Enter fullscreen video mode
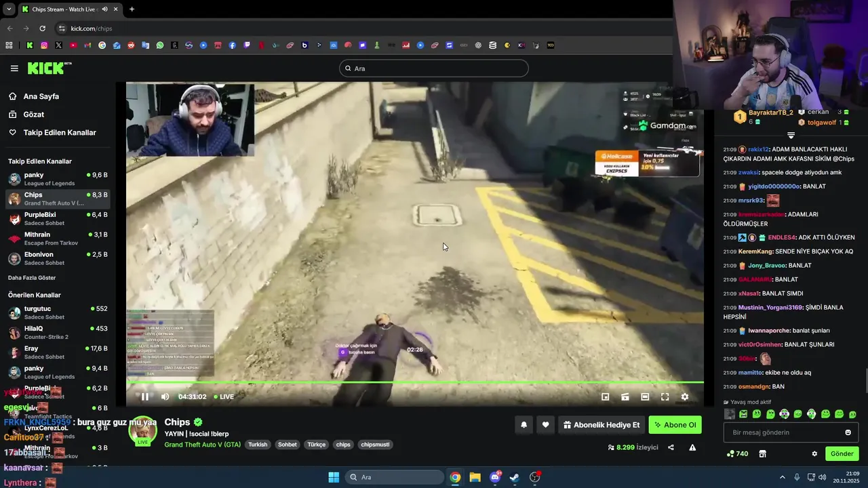The image size is (868, 488). point(665,396)
